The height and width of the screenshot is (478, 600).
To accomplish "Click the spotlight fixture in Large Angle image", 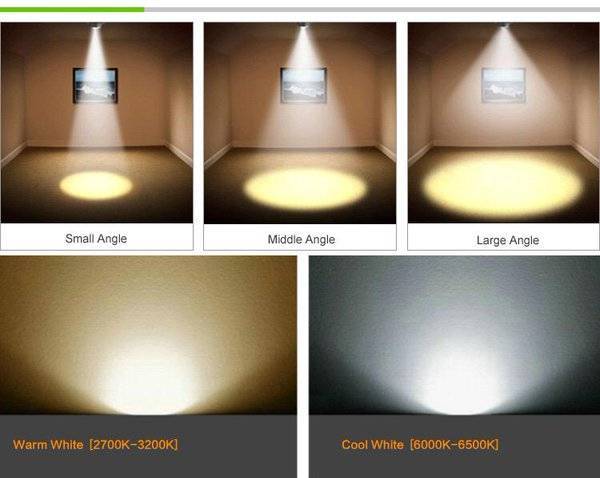I will click(504, 26).
